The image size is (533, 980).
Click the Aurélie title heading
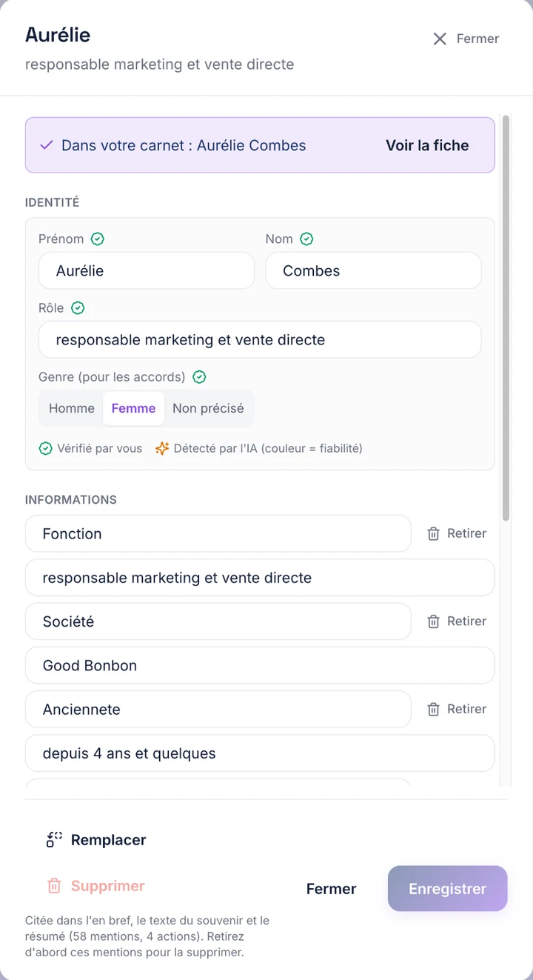click(x=58, y=35)
